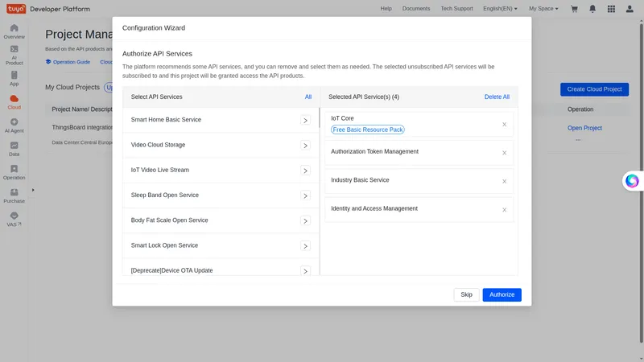
Task: Click the Authorize button
Action: click(x=502, y=294)
